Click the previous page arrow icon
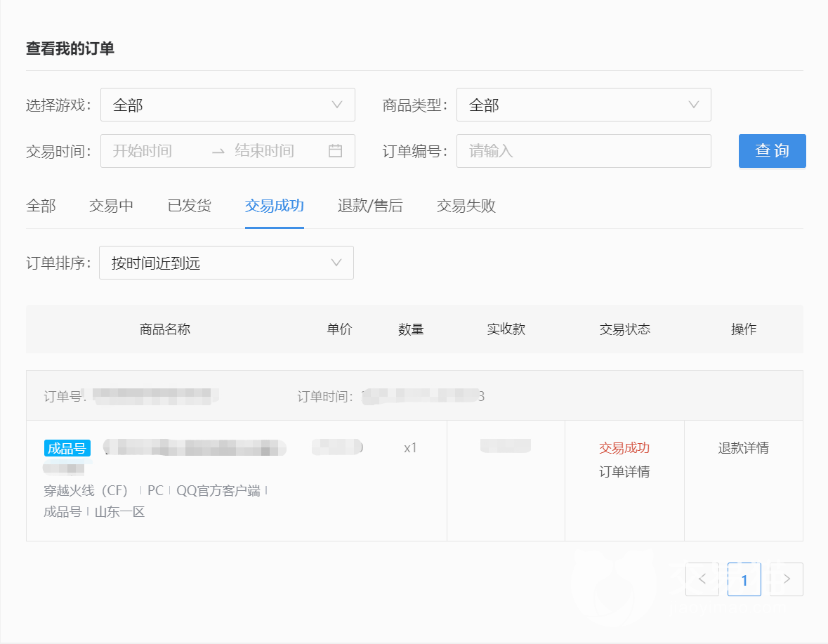The width and height of the screenshot is (828, 644). [702, 579]
